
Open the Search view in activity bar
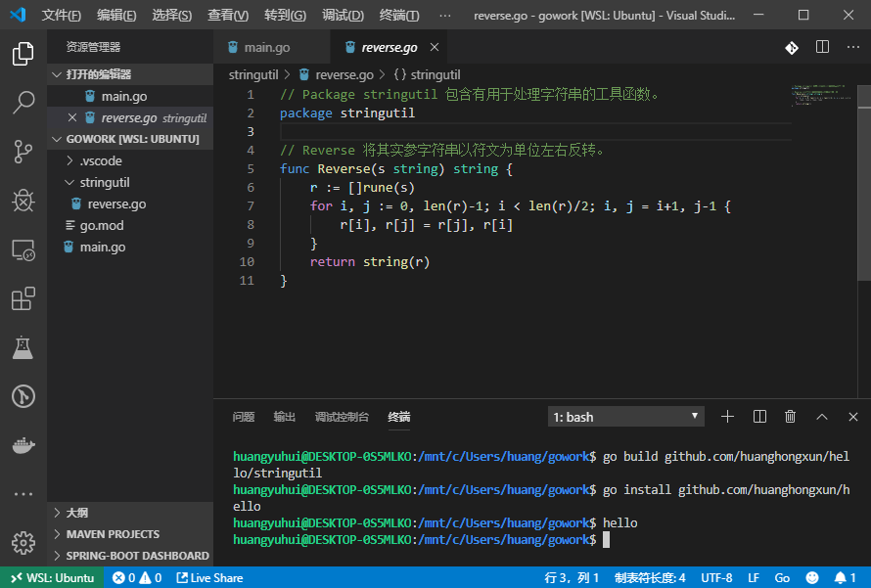pyautogui.click(x=23, y=102)
